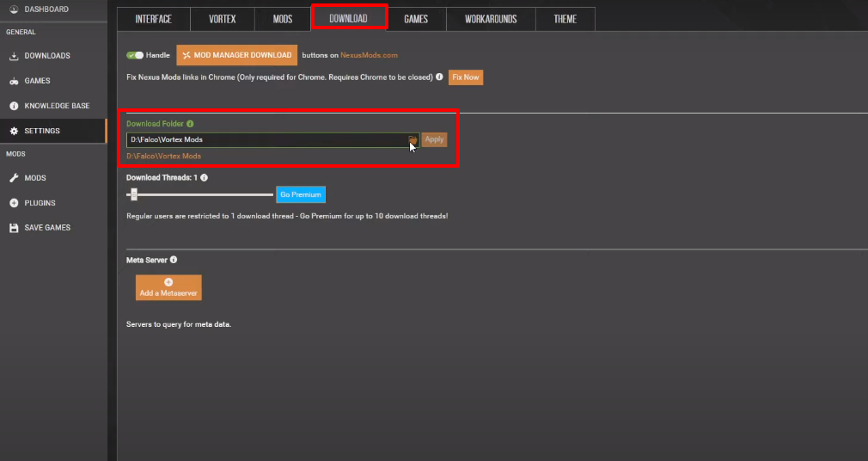Screen dimensions: 868x461
Task: Switch to the Workarounds tab
Action: tap(491, 19)
